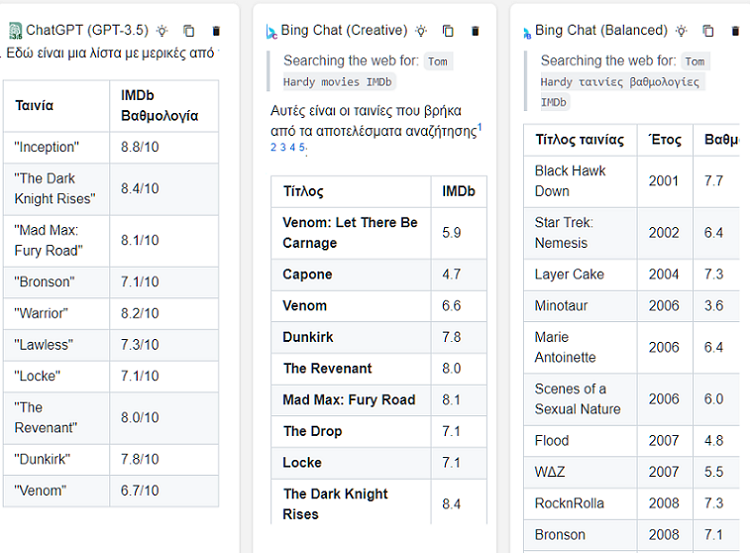Toggle the lightbulb icon in Bing Creative panel
Viewport: 750px width, 553px height.
point(421,31)
